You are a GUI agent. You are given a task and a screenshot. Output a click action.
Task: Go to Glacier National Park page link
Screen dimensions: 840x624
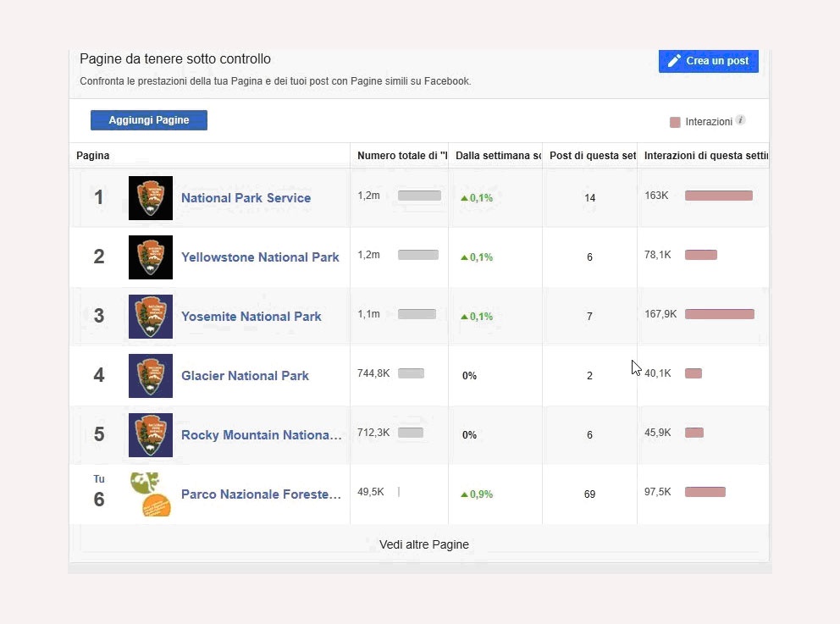[x=245, y=376]
